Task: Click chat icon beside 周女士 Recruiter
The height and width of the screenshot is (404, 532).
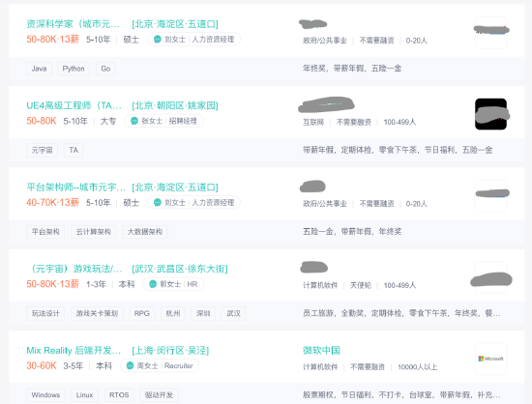Action: click(x=130, y=365)
